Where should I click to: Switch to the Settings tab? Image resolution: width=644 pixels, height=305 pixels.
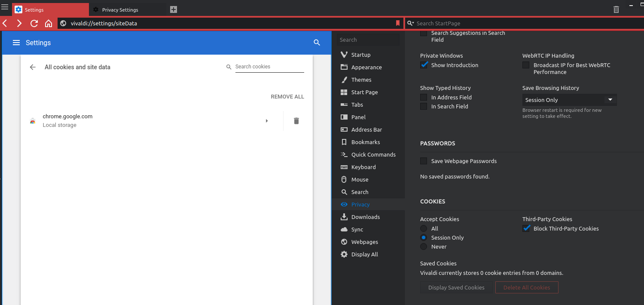[x=51, y=9]
